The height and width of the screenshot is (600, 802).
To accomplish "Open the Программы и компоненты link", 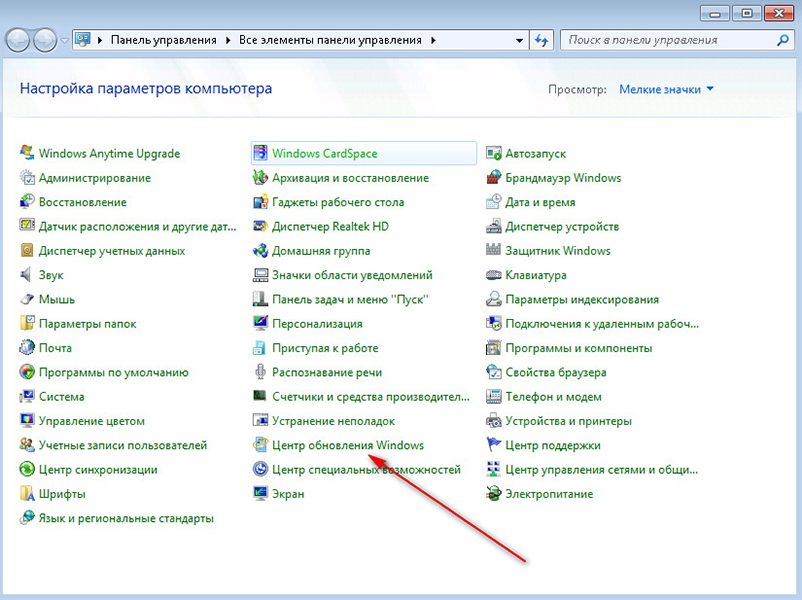I will pos(579,348).
